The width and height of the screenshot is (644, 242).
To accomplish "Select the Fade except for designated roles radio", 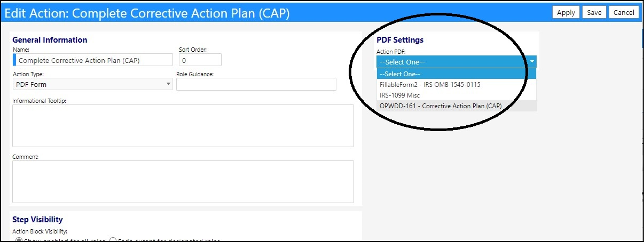I will pos(113,240).
